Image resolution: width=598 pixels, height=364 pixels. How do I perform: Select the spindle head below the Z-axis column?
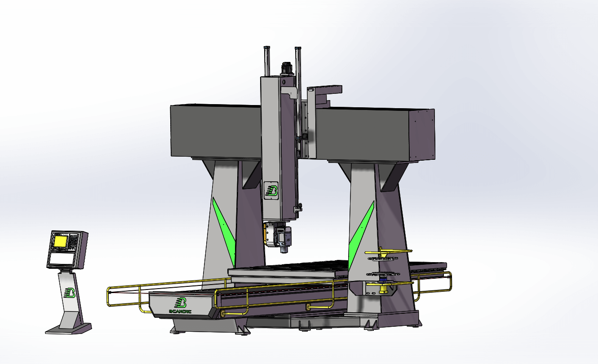coord(278,237)
